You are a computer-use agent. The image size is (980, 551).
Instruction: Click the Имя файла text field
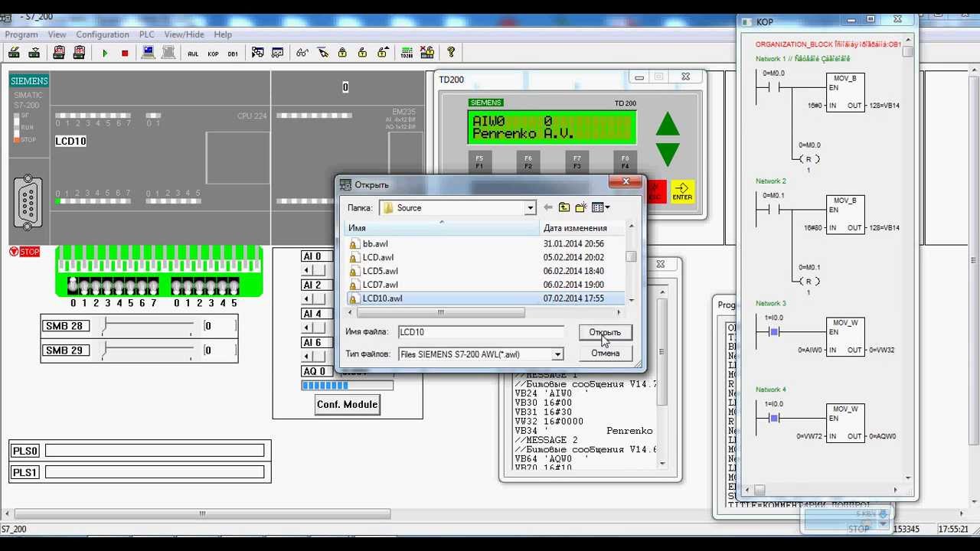coord(481,332)
